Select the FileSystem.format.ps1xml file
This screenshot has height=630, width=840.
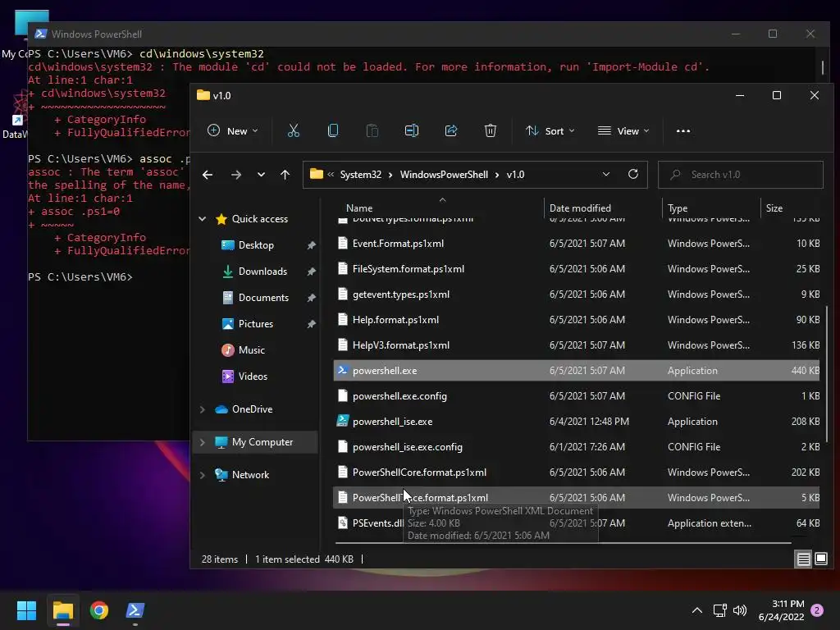(577, 269)
